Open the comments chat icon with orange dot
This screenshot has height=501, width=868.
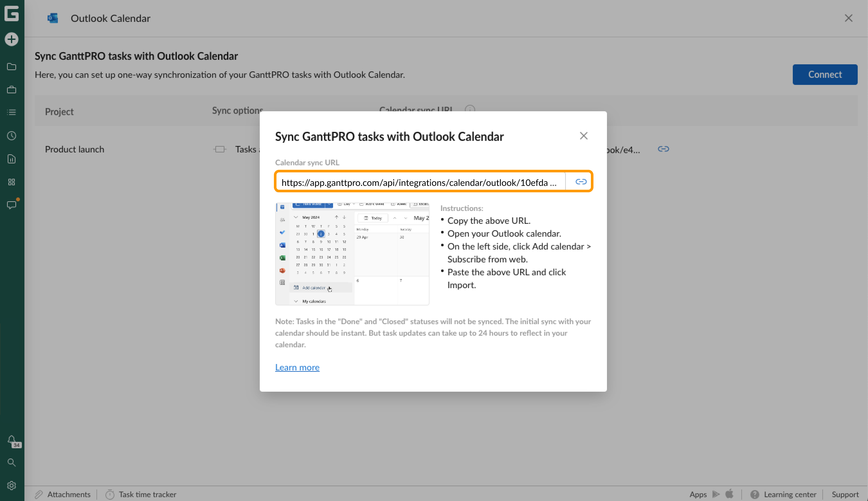pos(11,205)
